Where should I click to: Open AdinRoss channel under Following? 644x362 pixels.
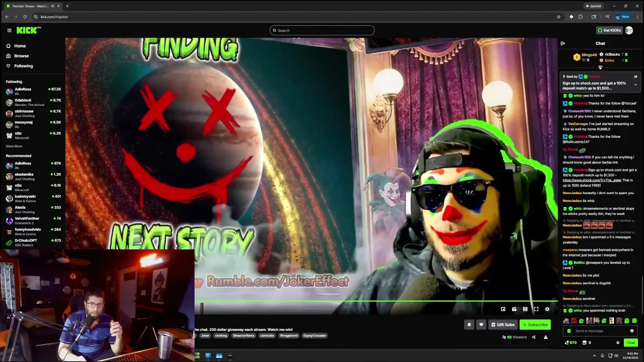(x=33, y=90)
